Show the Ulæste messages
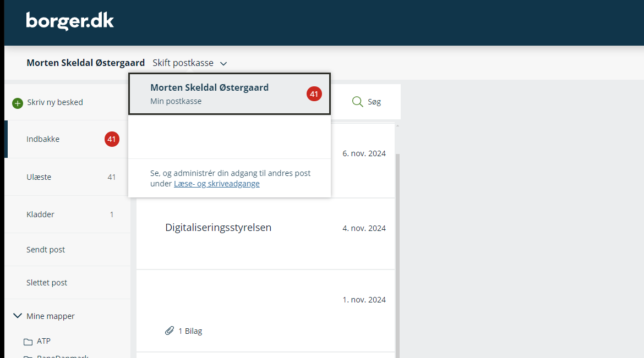This screenshot has height=358, width=644. pyautogui.click(x=39, y=177)
